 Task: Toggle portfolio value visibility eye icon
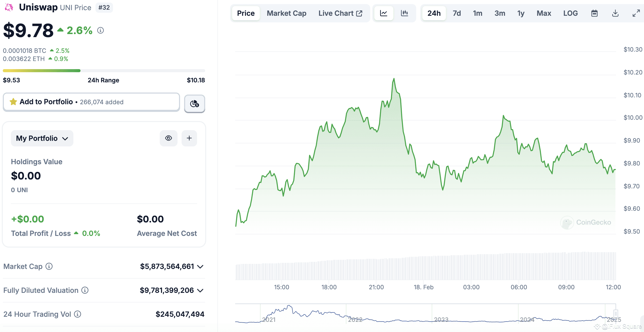coord(169,138)
